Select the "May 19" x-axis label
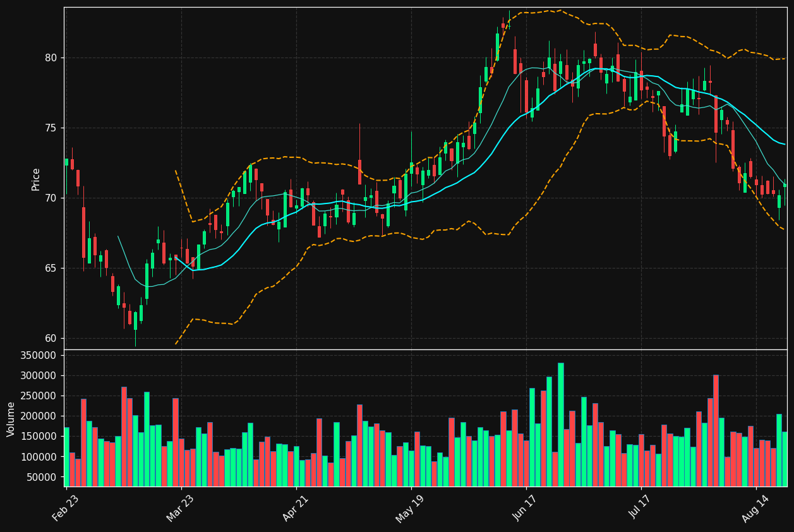 pos(410,508)
